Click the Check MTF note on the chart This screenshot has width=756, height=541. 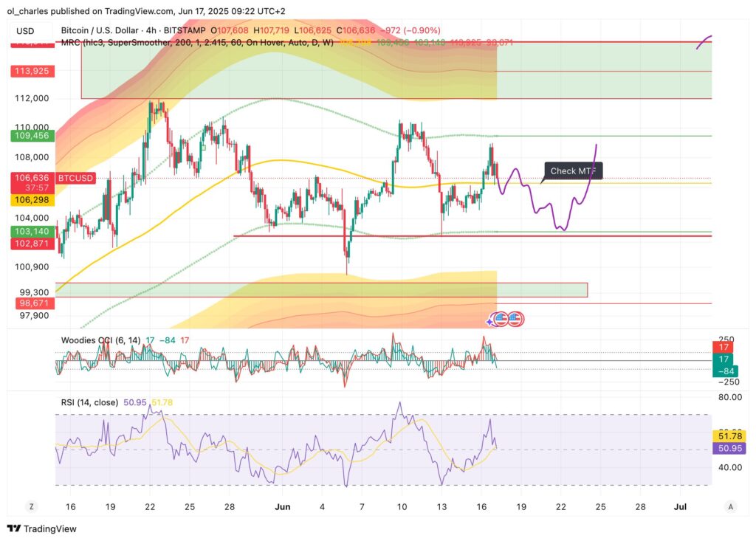574,170
